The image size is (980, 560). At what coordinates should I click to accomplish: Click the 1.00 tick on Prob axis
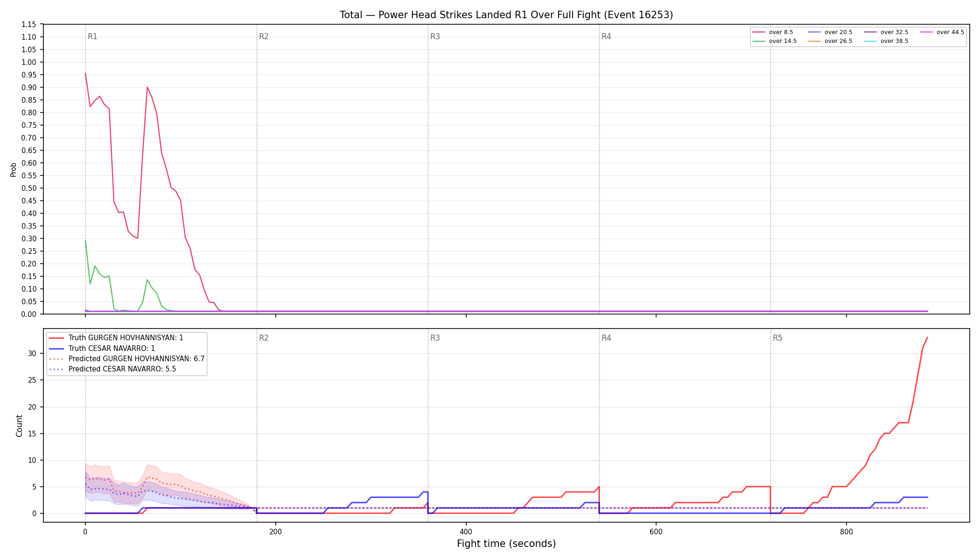29,63
